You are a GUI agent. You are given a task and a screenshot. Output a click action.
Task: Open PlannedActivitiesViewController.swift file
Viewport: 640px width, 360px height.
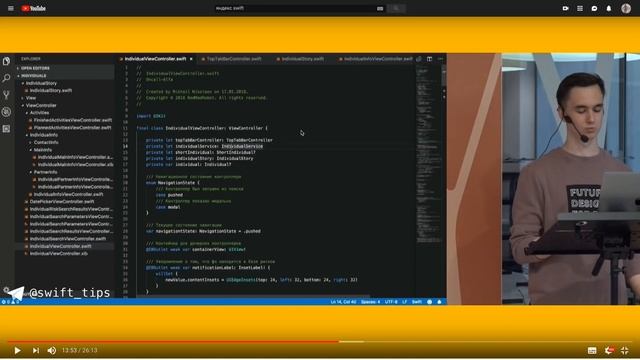point(72,128)
